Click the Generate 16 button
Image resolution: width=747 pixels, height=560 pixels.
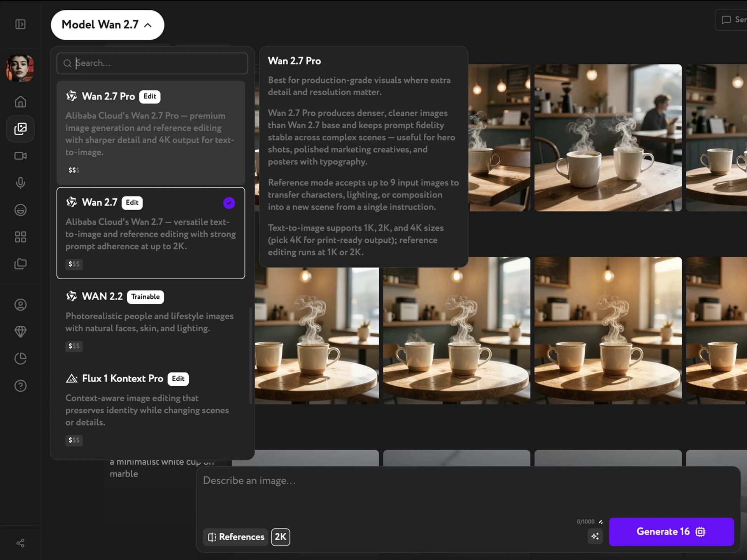(x=671, y=532)
